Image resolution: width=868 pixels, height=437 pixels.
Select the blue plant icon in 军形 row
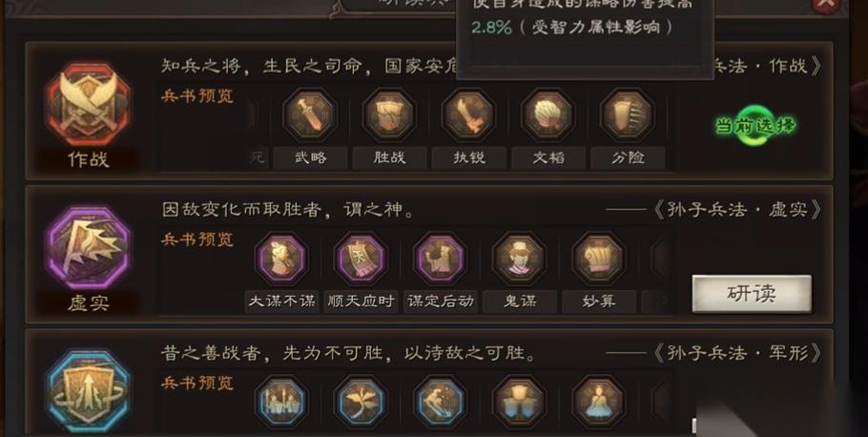click(x=361, y=402)
